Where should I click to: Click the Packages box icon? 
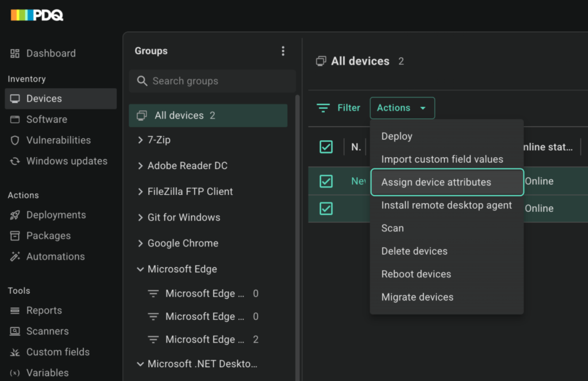click(14, 236)
